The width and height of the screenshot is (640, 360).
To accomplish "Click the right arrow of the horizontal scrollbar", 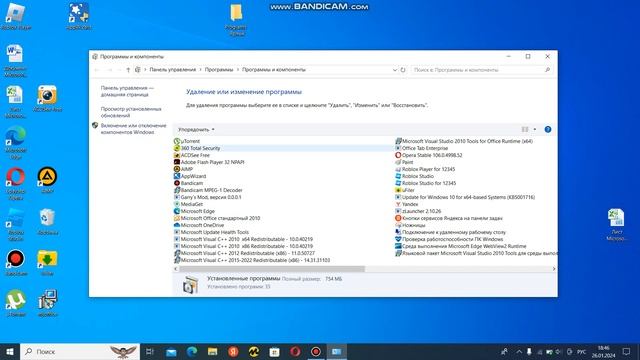I will click(x=554, y=269).
